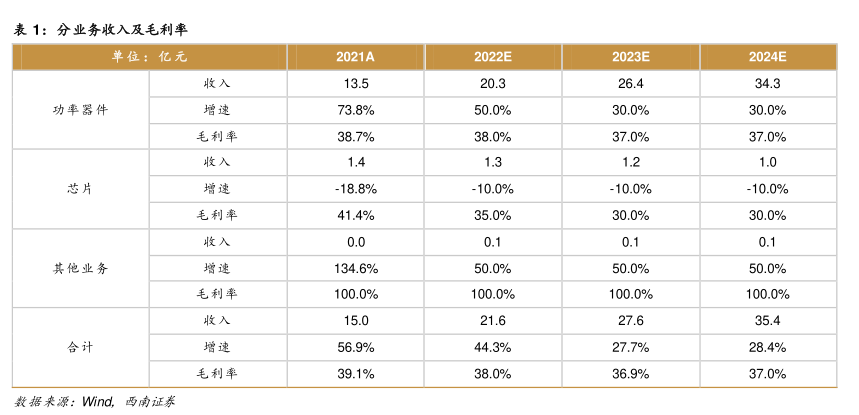Viewport: 859px width, 415px height.
Task: Select the 36.9% gross margin cell
Action: tap(631, 374)
